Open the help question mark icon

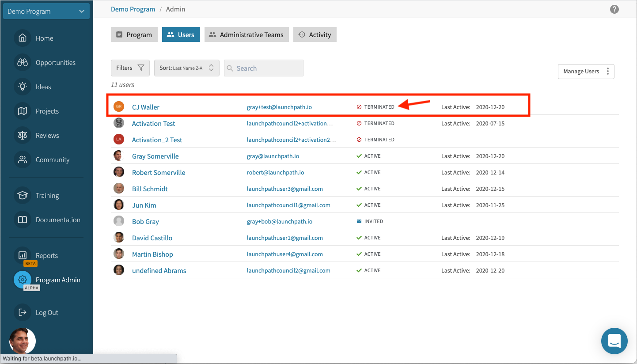point(614,9)
